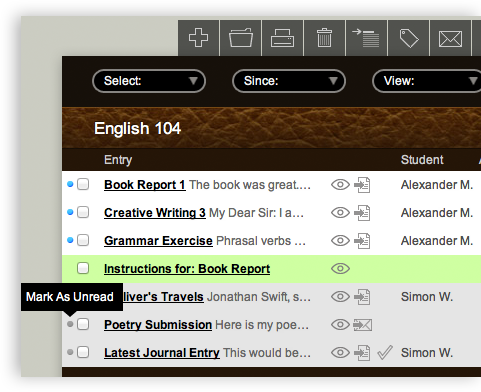481x392 pixels.
Task: Click Alexander M. in Grammar Exercise row
Action: (x=437, y=241)
